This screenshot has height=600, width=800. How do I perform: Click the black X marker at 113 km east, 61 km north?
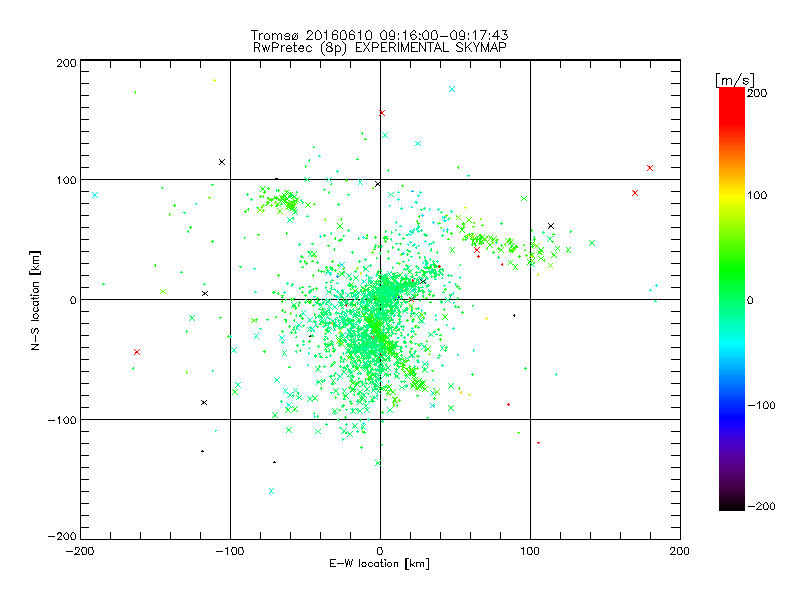point(551,226)
